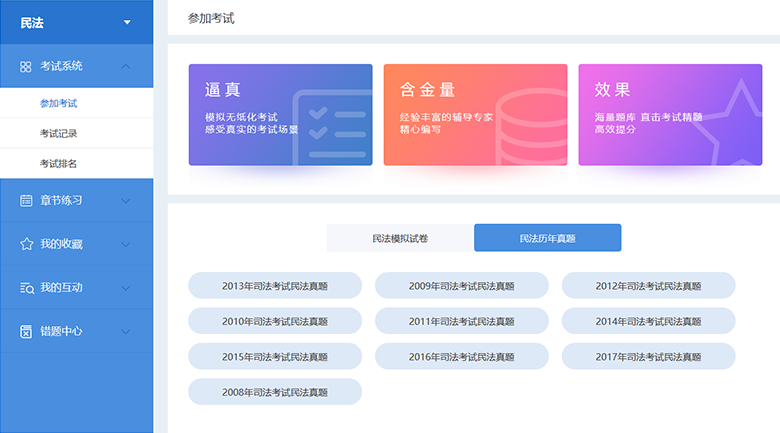Viewport: 780px width, 433px height.
Task: Expand the 我的互动 section arrow
Action: (125, 288)
